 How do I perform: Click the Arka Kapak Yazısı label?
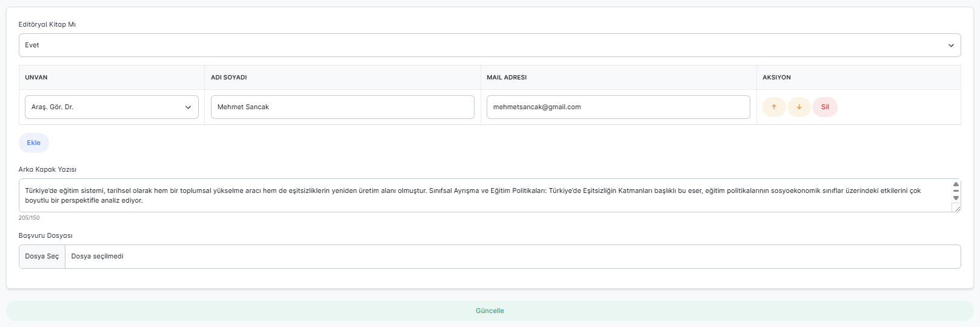click(x=47, y=170)
